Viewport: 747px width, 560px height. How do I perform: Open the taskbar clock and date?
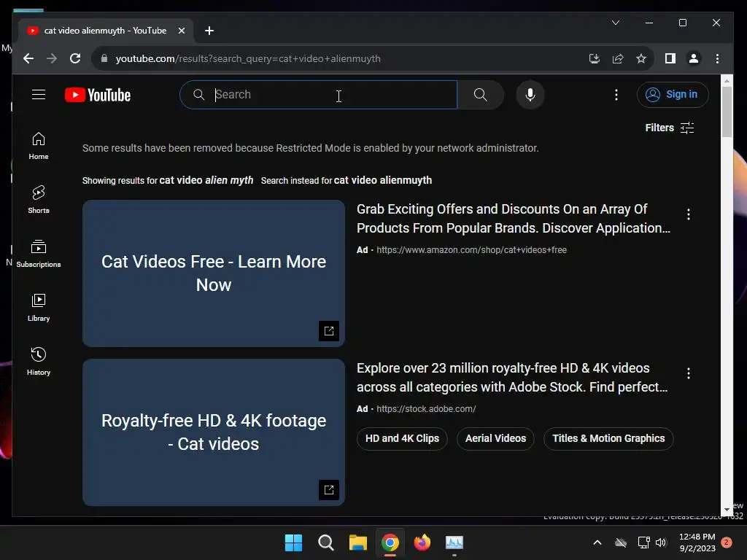point(697,542)
